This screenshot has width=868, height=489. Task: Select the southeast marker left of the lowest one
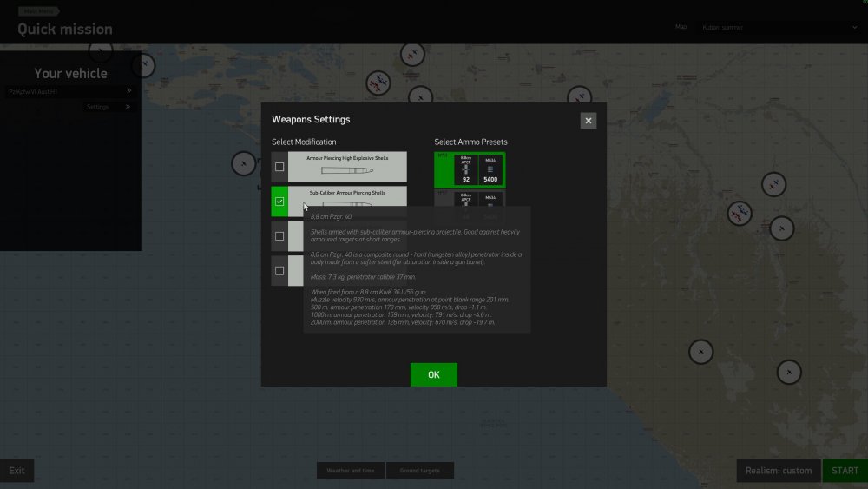pos(700,352)
